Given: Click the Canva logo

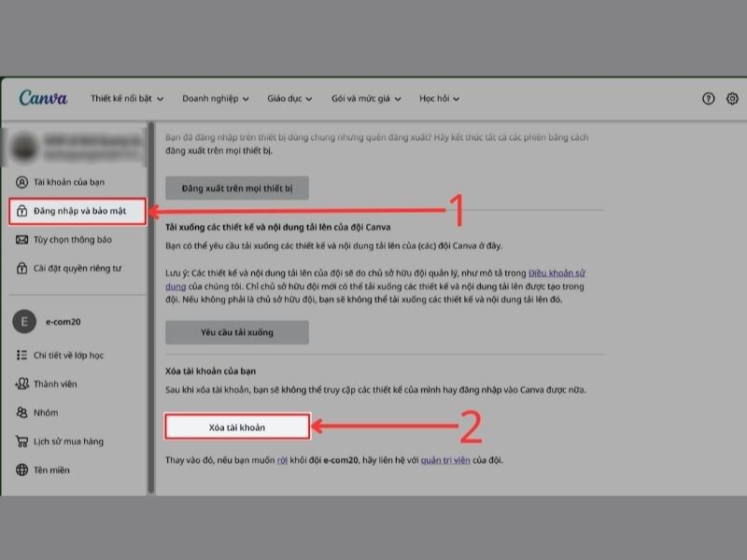Looking at the screenshot, I should tap(43, 98).
